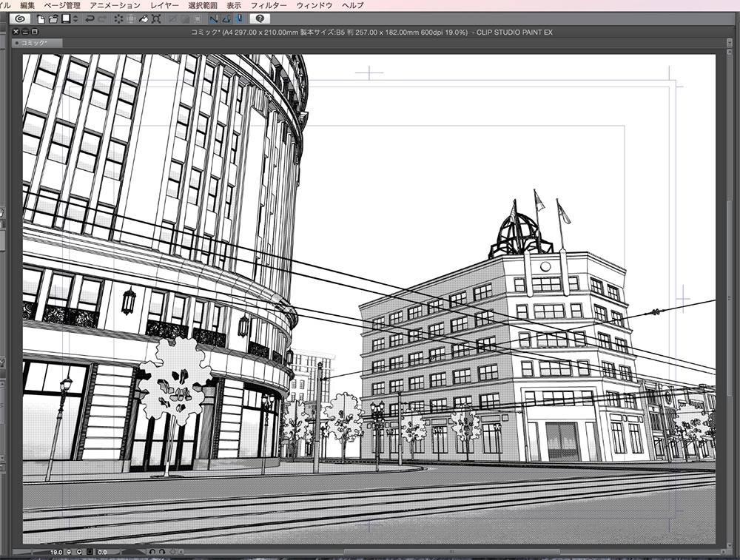Screen dimensions: 740x560
Task: Click the Clear layer icon
Action: click(x=118, y=18)
